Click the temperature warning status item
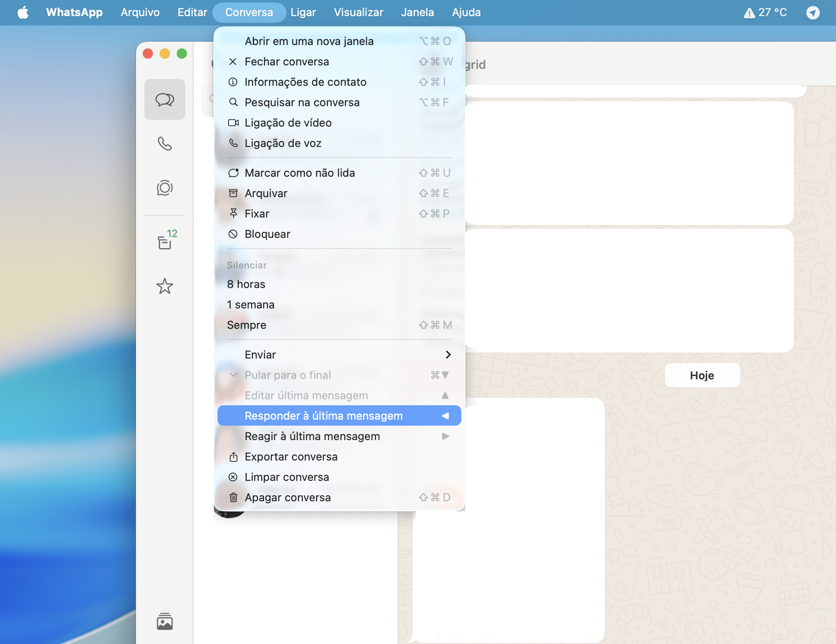Viewport: 836px width, 644px height. pyautogui.click(x=765, y=12)
